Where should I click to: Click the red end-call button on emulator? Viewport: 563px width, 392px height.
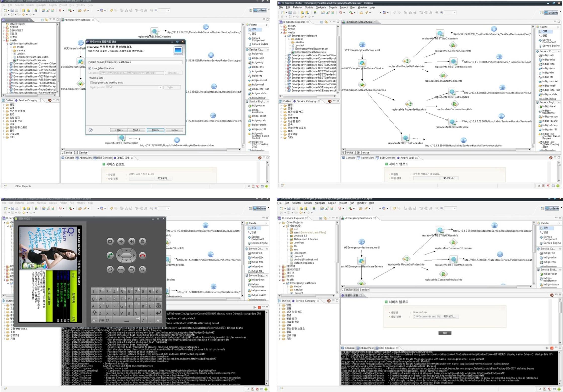[142, 256]
